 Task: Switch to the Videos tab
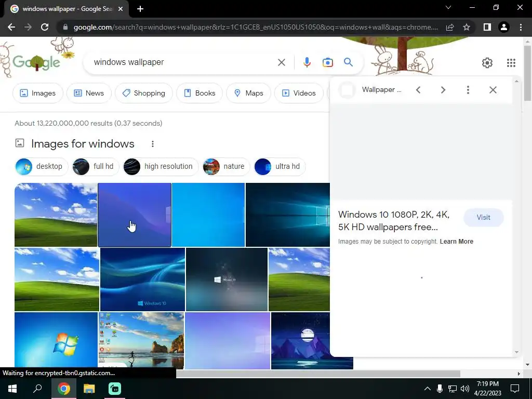tap(299, 93)
